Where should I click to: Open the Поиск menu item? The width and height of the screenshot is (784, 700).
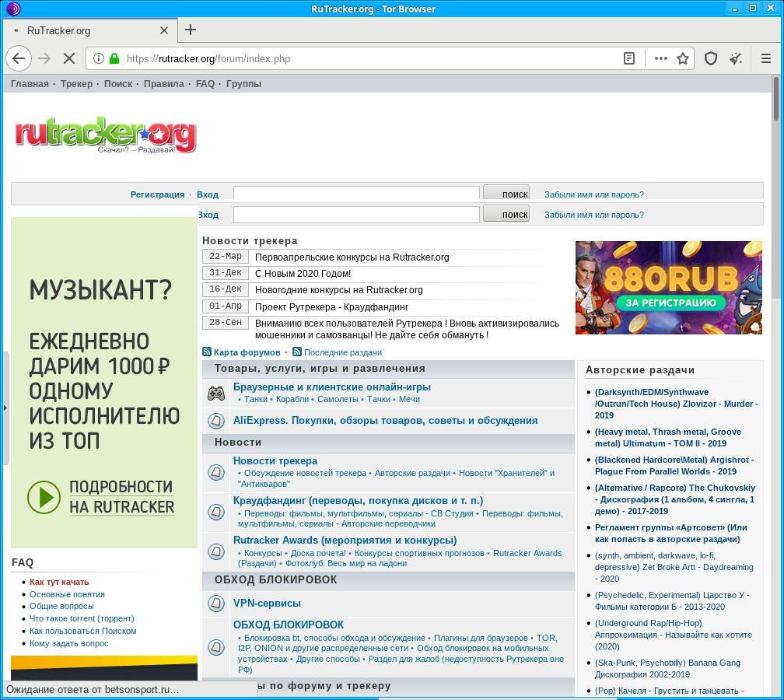[118, 83]
